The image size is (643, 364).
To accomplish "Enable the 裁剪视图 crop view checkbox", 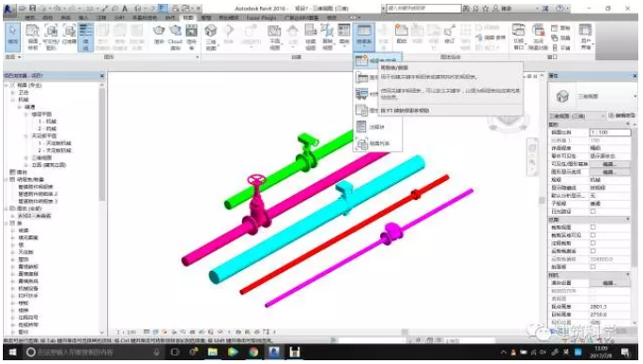I will click(593, 227).
